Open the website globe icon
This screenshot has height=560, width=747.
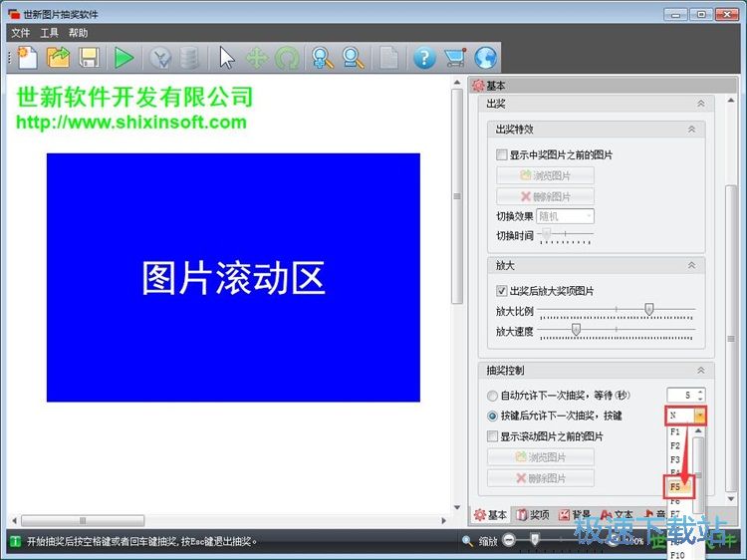[485, 58]
